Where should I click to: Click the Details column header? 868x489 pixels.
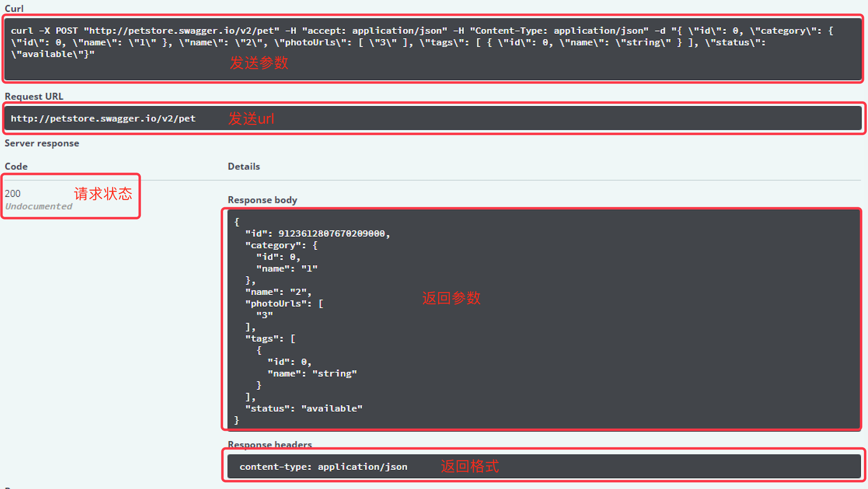[244, 166]
